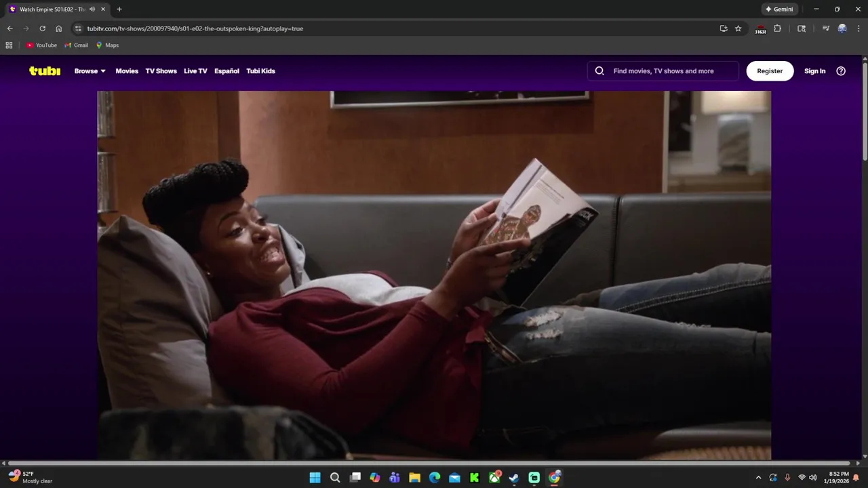The width and height of the screenshot is (868, 488).
Task: Open the Chrome three-dot menu
Action: [859, 28]
